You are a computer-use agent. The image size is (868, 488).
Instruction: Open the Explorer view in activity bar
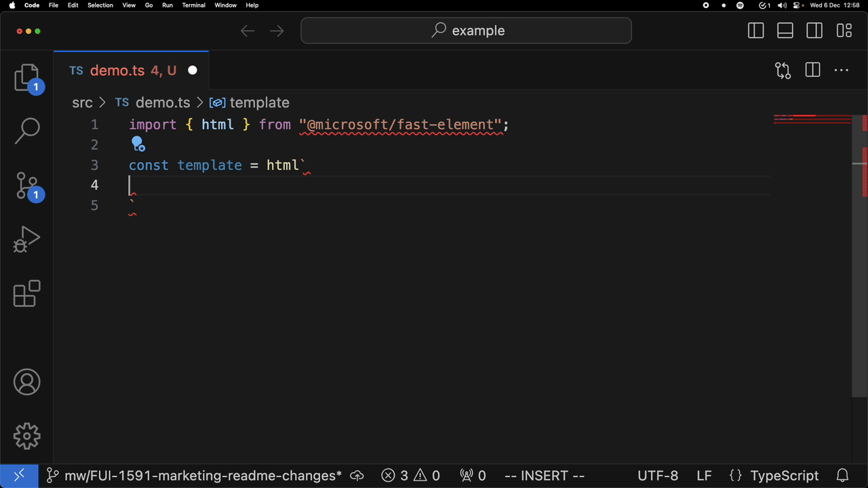click(x=27, y=77)
